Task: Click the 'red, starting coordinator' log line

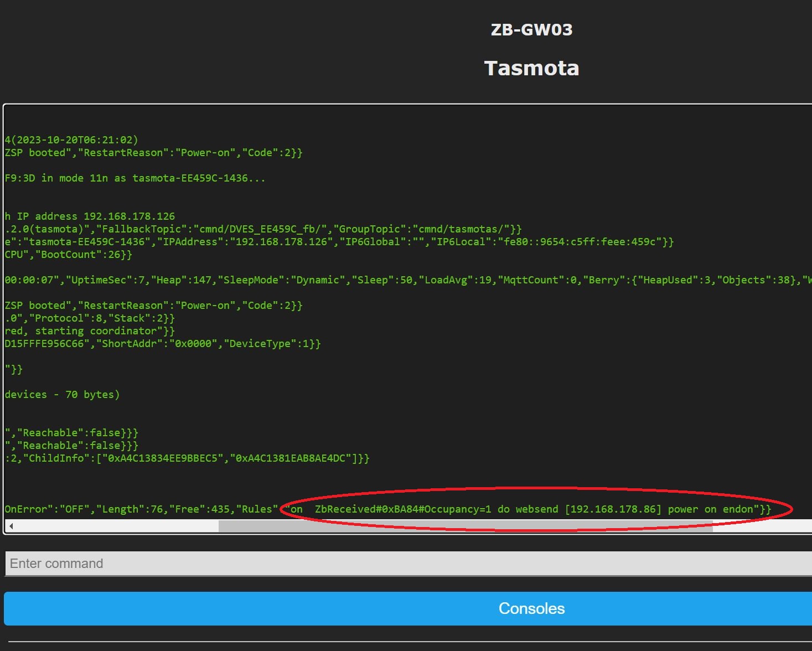Action: [90, 331]
